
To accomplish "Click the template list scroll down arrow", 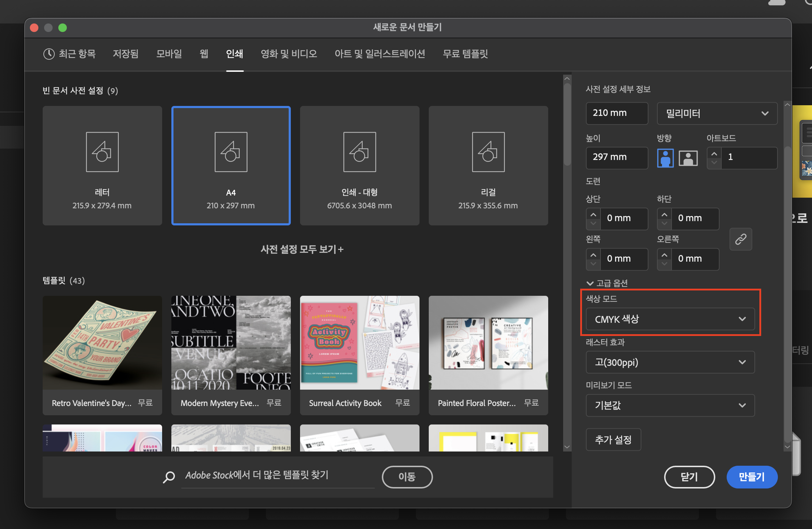I will coord(567,447).
